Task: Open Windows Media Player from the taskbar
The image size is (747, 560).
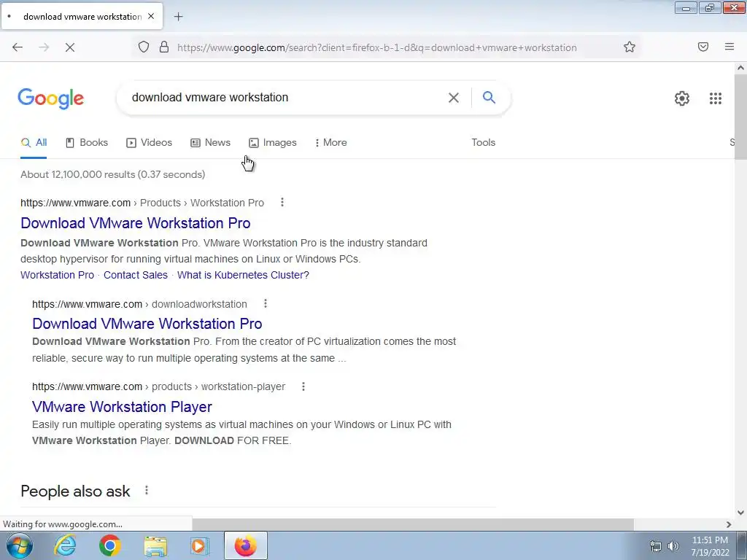Action: point(200,545)
